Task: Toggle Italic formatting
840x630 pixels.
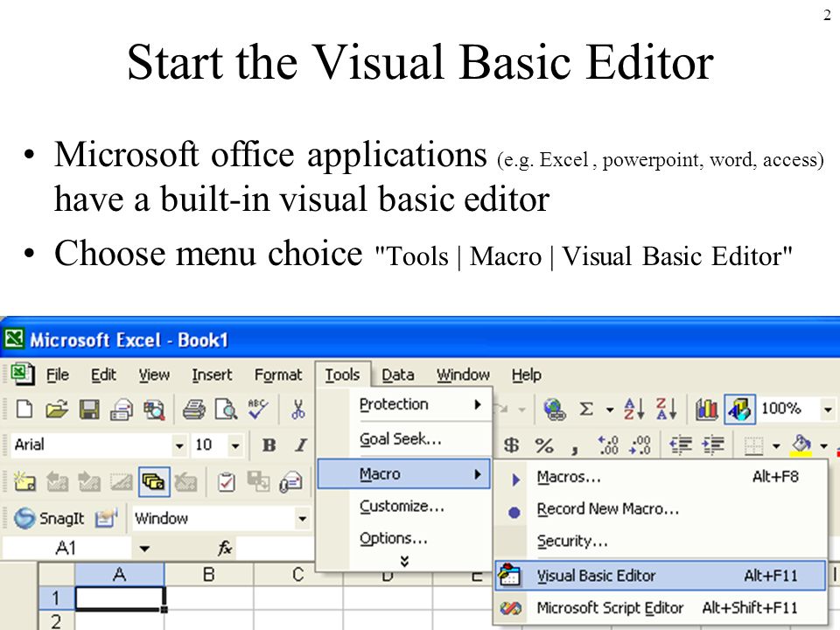Action: pos(301,445)
